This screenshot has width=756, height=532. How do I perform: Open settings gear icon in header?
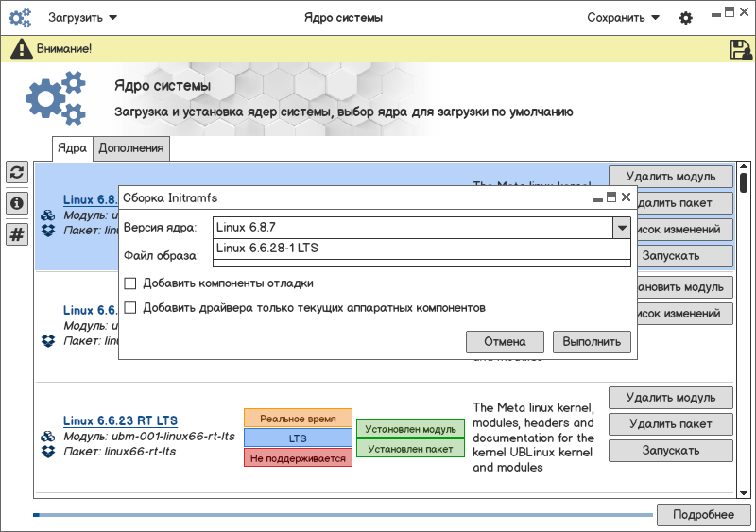coord(686,18)
